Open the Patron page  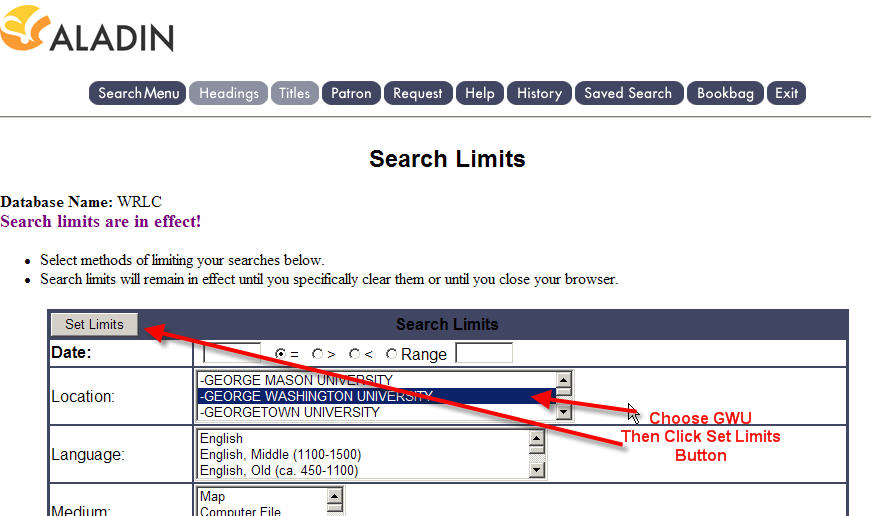(x=351, y=93)
